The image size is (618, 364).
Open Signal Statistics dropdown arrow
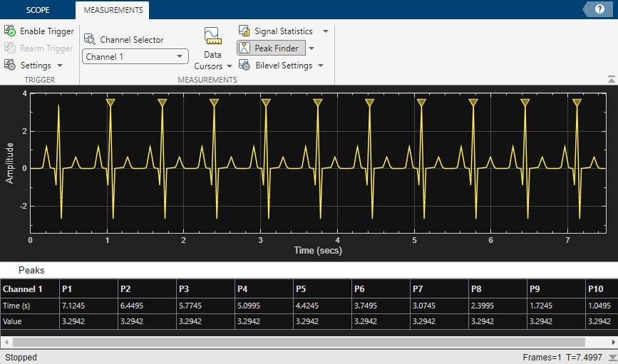tap(326, 31)
